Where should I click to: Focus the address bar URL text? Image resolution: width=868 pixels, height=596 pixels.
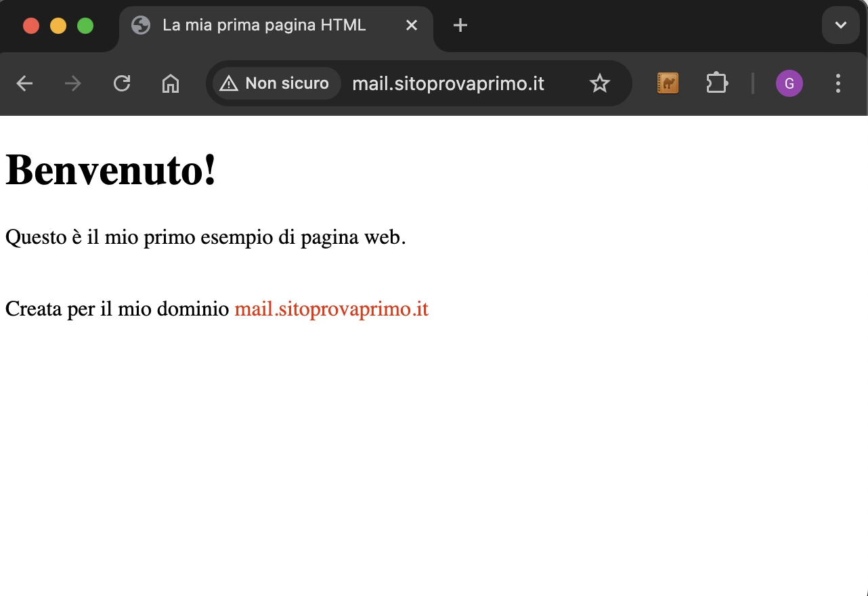click(448, 83)
